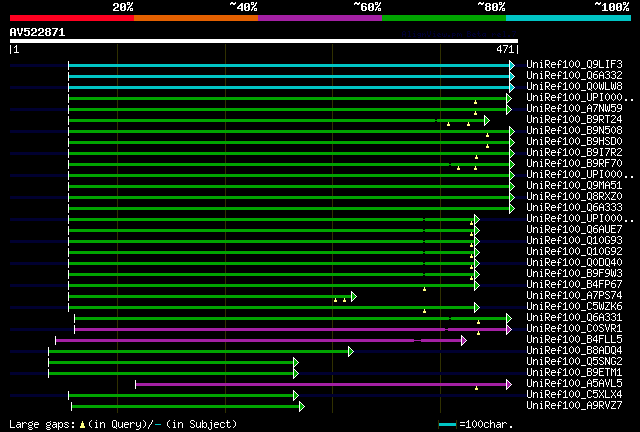Select the UniRef100_Q10G92 label
Screen dimensions: 640x432
pos(574,252)
